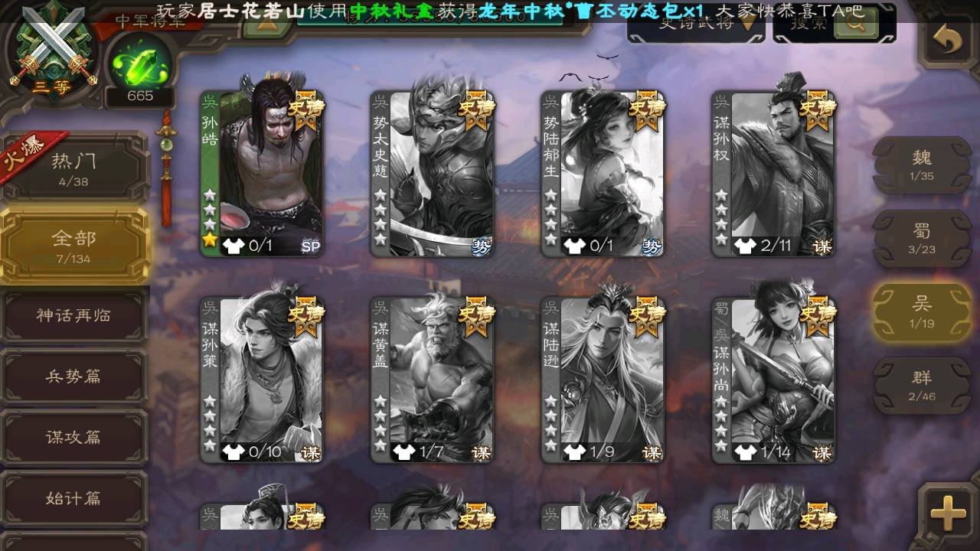
Task: Select the 蜀 faction filter
Action: [x=922, y=238]
